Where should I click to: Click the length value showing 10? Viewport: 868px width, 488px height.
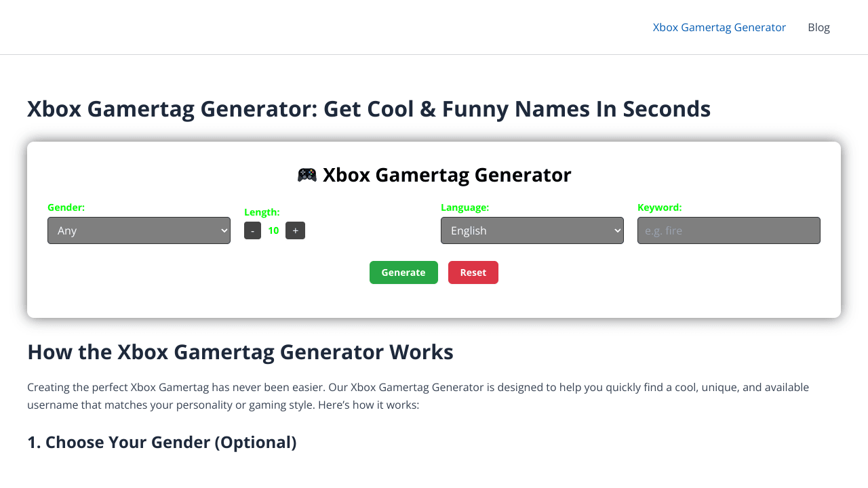[x=273, y=230]
